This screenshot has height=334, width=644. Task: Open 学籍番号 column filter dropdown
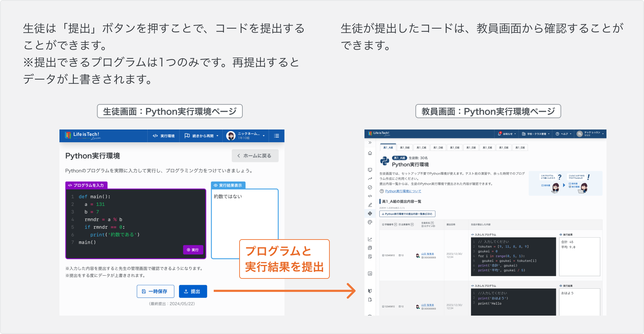click(396, 225)
